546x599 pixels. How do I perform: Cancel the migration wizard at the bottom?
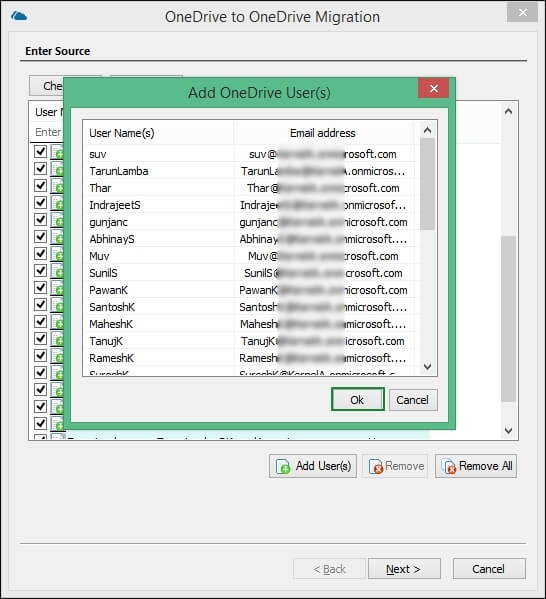tap(489, 569)
